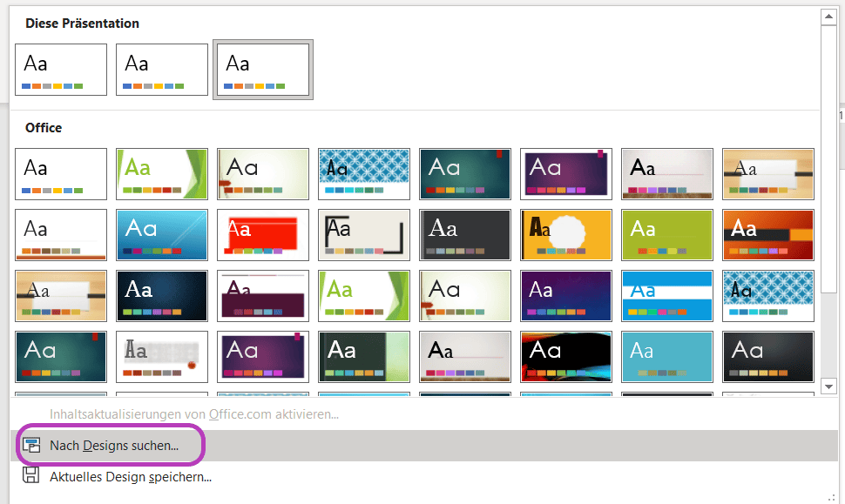Apply the black theme with colorful wave
Screen dimensions: 845x504
[566, 357]
